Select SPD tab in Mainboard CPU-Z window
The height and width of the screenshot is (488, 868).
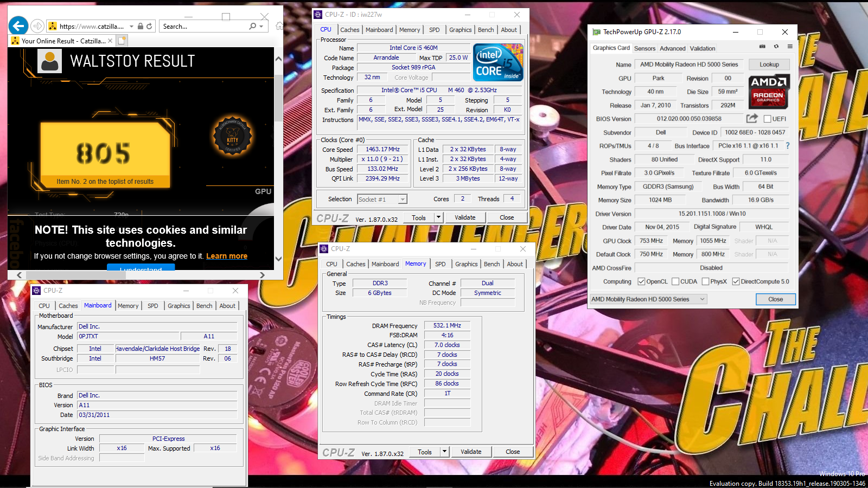pos(153,306)
